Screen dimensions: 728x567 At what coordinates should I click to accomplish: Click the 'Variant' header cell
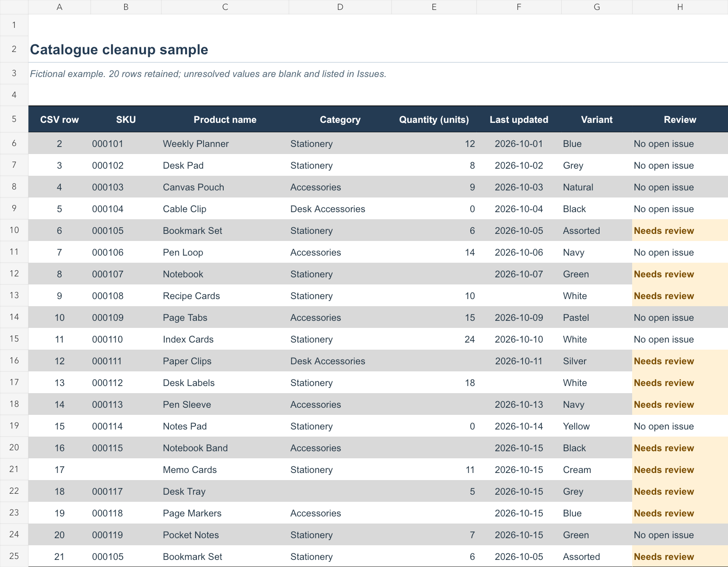pos(597,120)
